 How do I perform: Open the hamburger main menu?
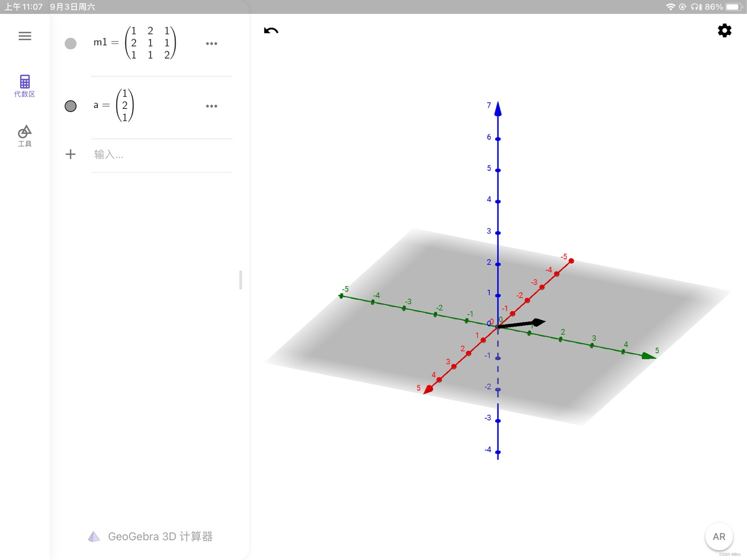pyautogui.click(x=25, y=36)
